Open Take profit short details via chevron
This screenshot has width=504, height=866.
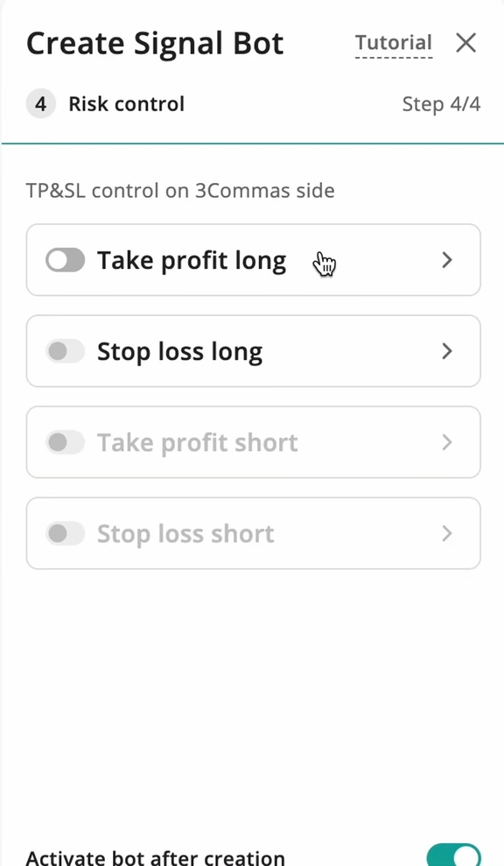446,442
